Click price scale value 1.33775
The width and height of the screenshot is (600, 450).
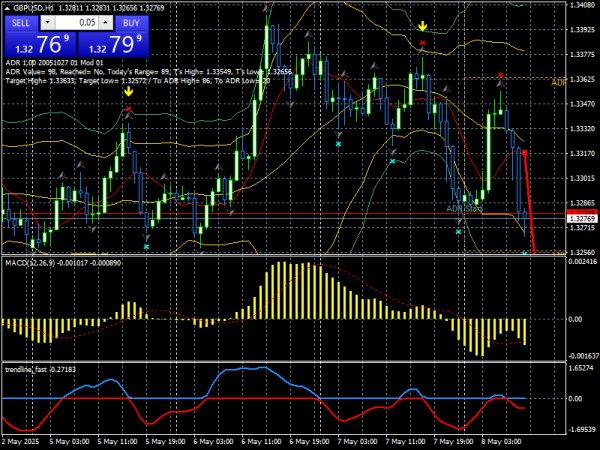pos(582,55)
